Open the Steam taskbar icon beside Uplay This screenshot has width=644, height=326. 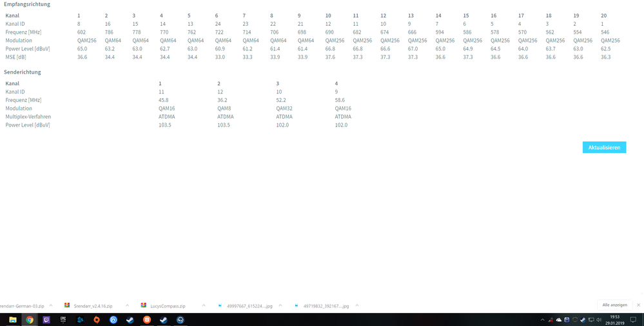coord(130,320)
